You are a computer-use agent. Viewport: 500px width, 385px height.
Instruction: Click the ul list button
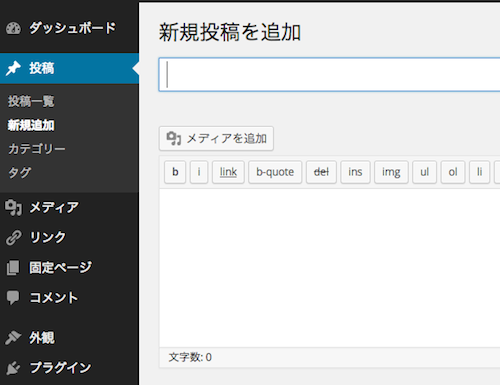(x=424, y=172)
